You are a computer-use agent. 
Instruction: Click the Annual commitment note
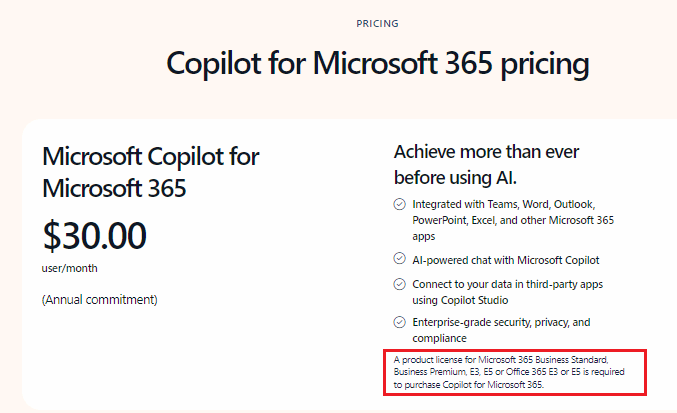[100, 300]
